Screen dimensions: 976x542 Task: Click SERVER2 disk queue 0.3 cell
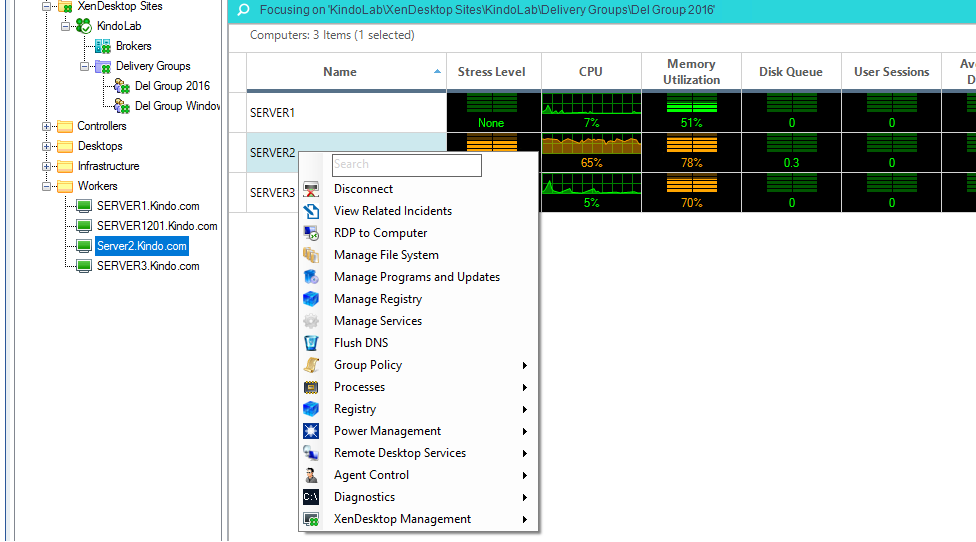[791, 152]
